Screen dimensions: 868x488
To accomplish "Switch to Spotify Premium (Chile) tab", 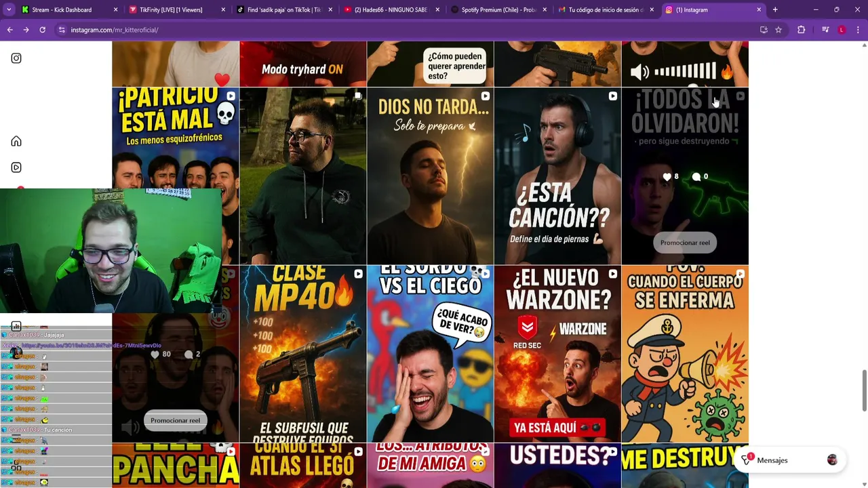I will (x=498, y=9).
